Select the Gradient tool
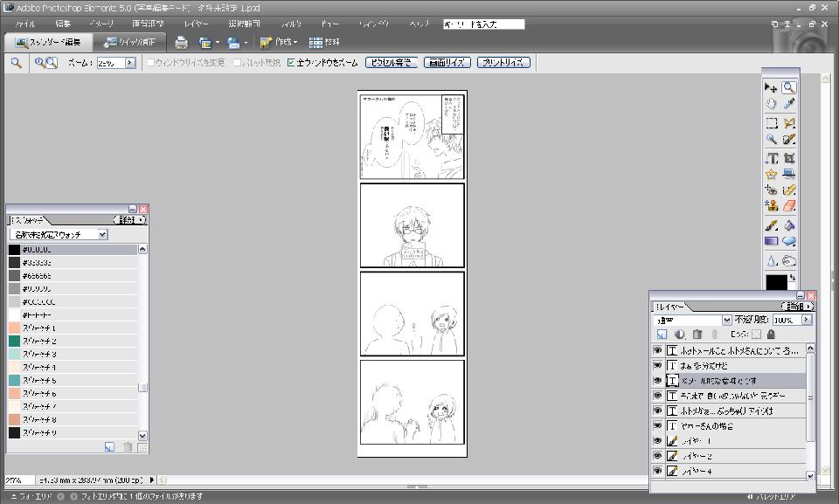This screenshot has height=504, width=839. (771, 241)
